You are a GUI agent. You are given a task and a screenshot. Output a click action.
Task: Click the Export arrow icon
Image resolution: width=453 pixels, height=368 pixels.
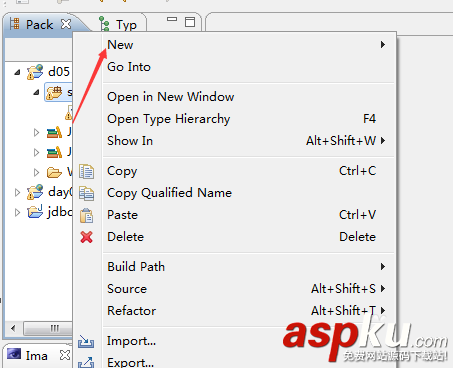tap(86, 362)
